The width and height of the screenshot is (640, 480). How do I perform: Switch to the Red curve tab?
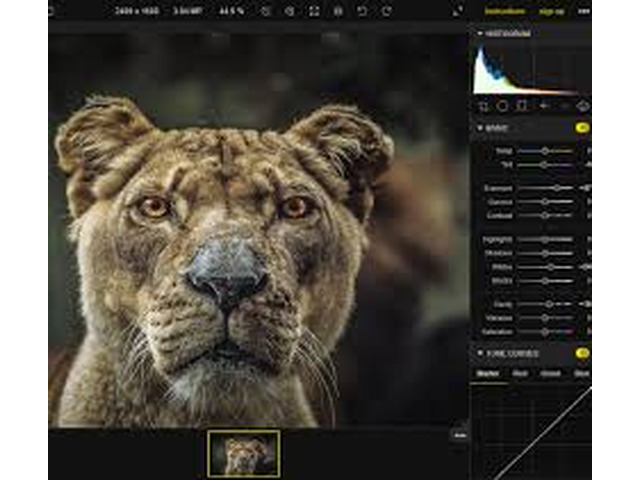[520, 373]
